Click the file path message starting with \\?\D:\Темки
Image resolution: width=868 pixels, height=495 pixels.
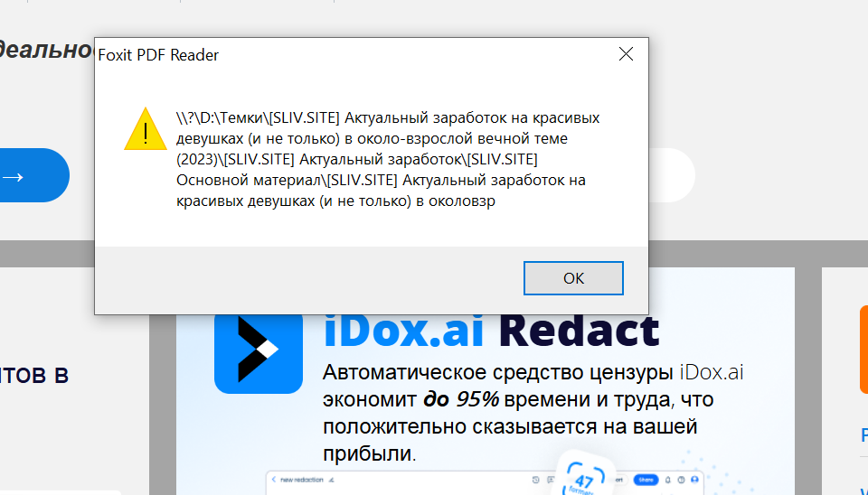click(x=388, y=159)
